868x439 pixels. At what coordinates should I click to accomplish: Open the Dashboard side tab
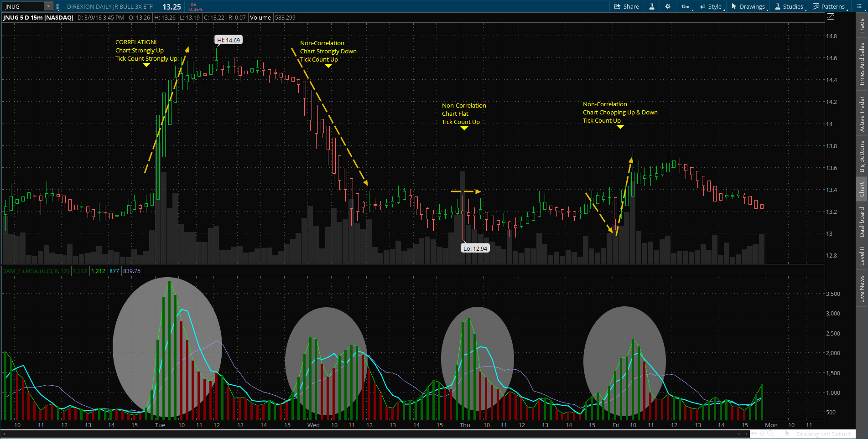coord(862,222)
